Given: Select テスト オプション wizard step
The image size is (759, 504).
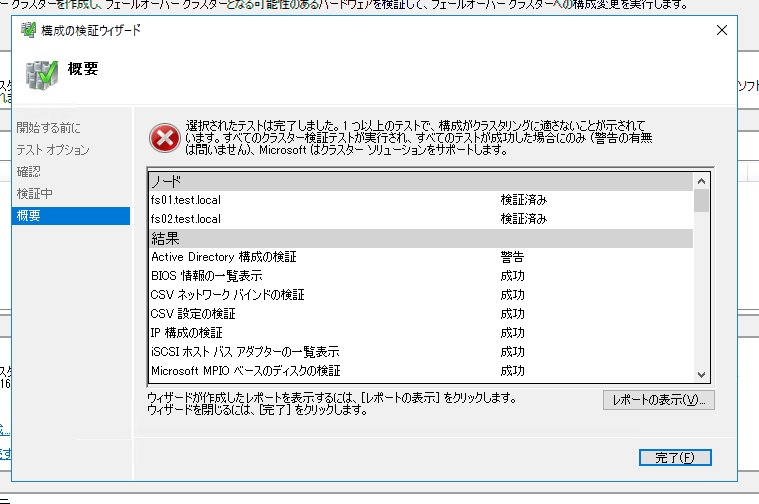Looking at the screenshot, I should point(53,150).
